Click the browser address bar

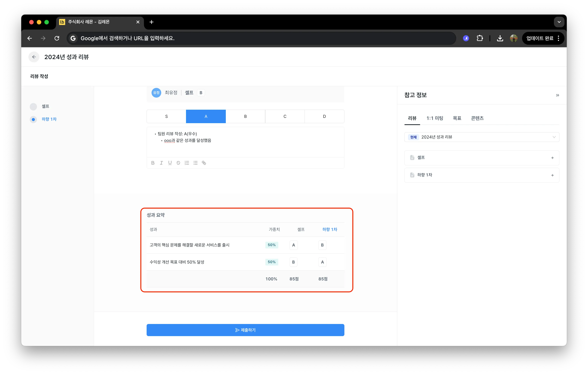point(261,38)
